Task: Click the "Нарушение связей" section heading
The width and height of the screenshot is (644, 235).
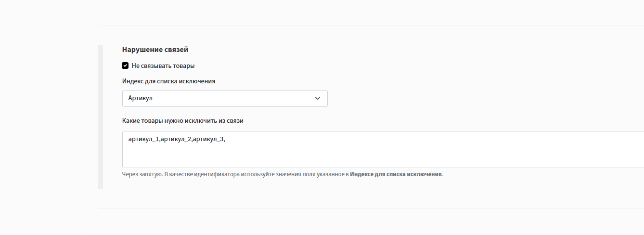Action: 155,50
